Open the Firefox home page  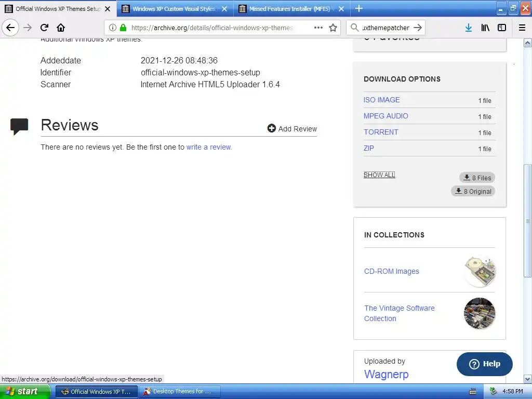61,28
